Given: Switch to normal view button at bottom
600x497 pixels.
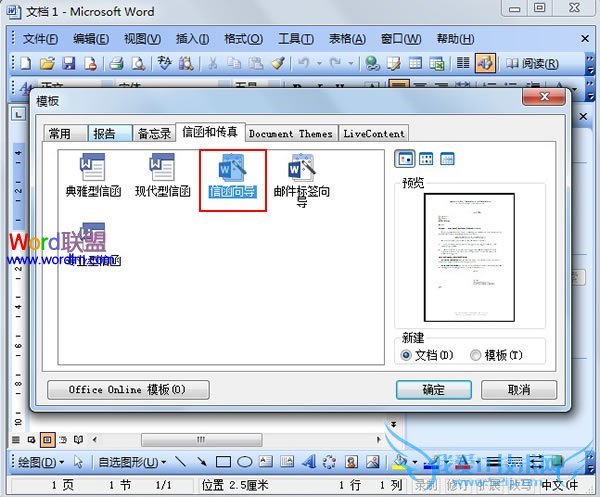Looking at the screenshot, I should pos(16,440).
